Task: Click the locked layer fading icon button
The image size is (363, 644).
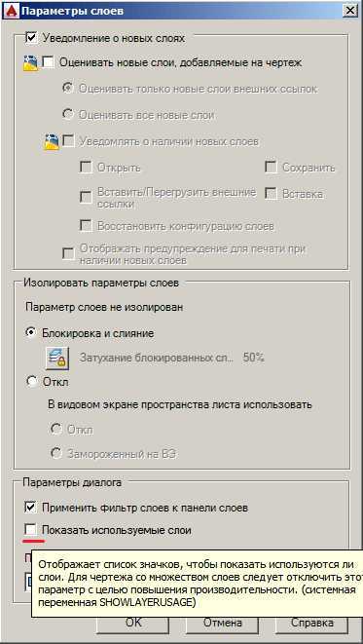Action: 57,359
